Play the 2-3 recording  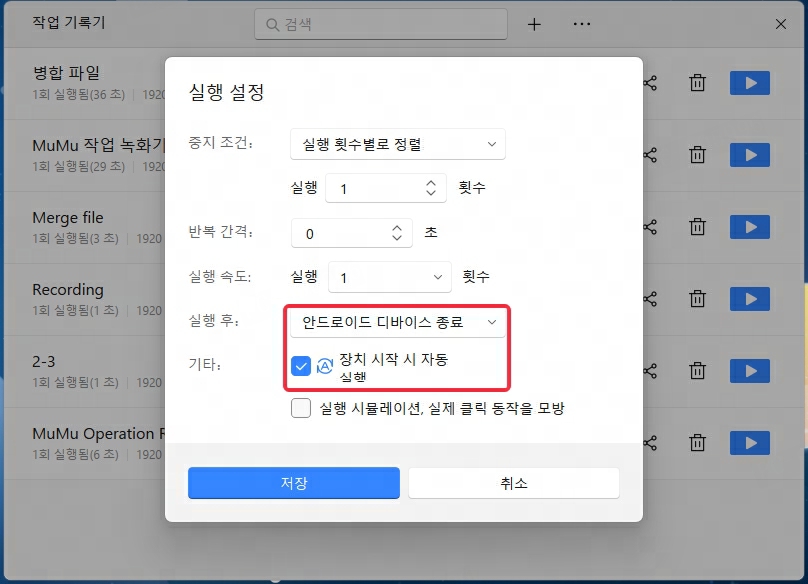[750, 371]
